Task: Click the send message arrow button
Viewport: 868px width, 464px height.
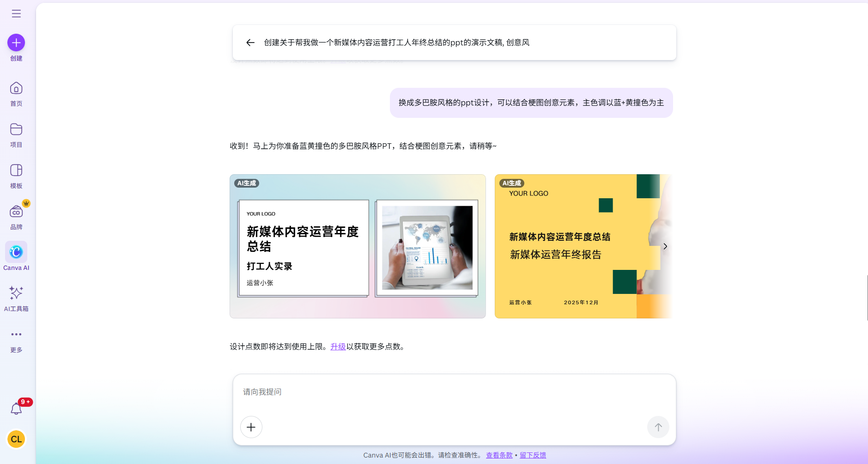Action: pyautogui.click(x=658, y=427)
